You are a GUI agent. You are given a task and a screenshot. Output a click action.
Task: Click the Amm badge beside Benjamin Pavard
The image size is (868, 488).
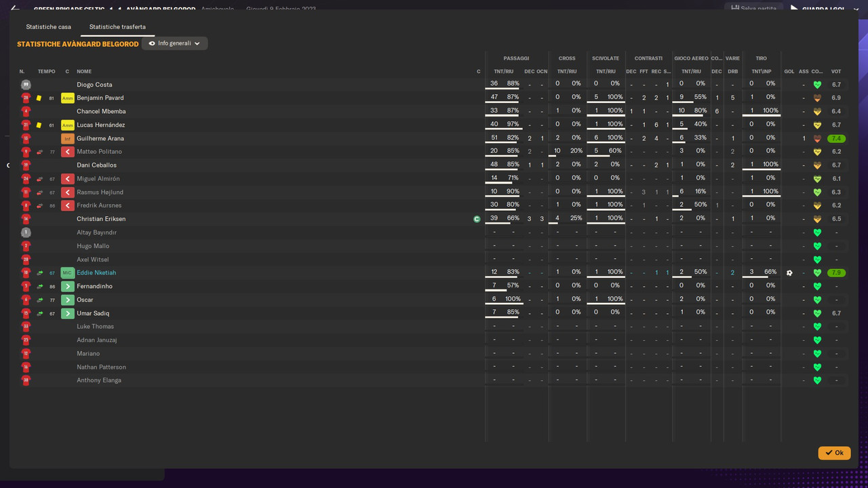(67, 98)
